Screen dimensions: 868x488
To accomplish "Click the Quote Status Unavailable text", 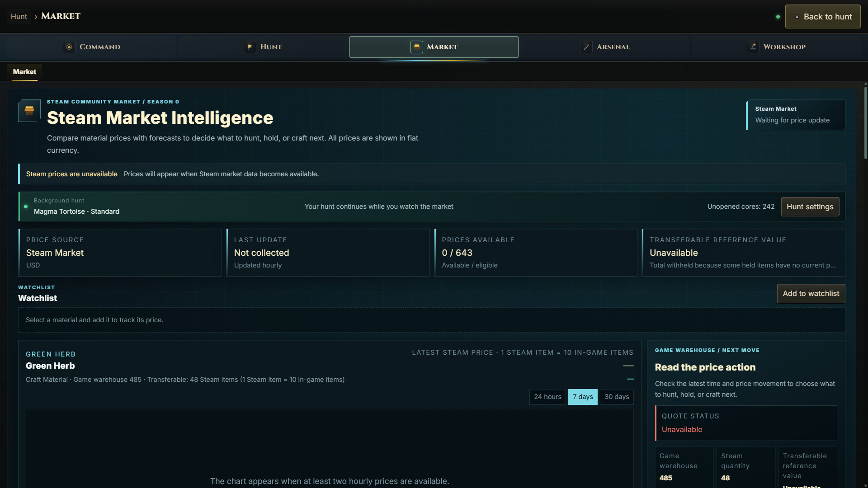I will click(x=682, y=430).
